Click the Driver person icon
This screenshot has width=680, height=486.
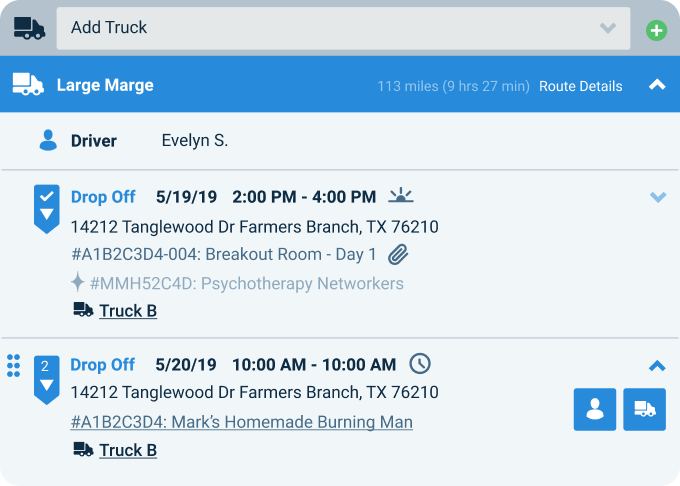click(x=48, y=140)
